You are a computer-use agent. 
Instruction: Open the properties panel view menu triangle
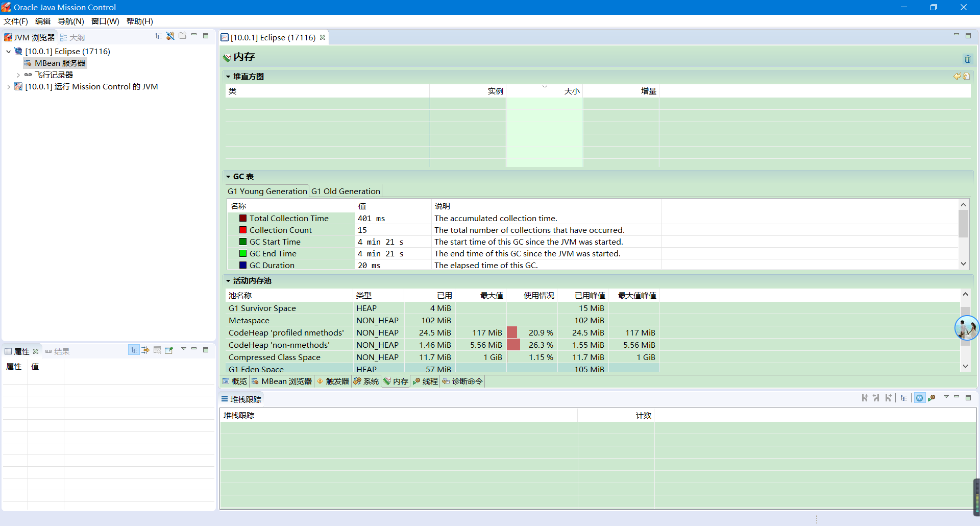(x=184, y=349)
